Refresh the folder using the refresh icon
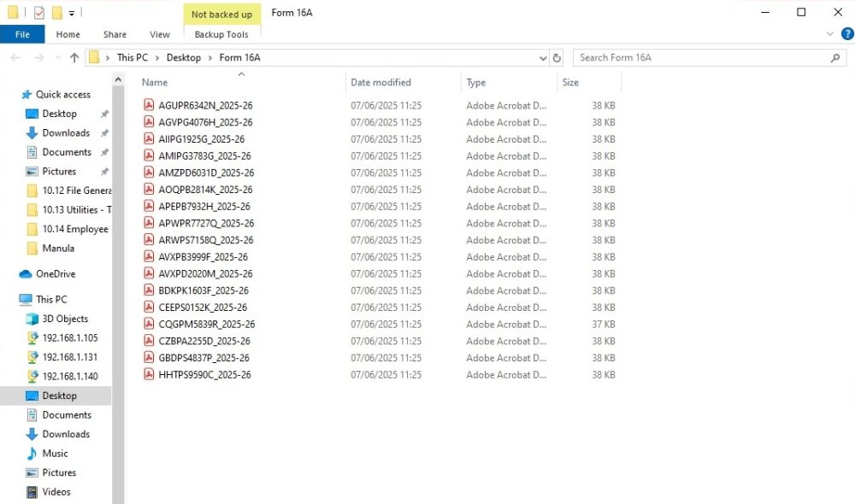The image size is (855, 504). (x=557, y=58)
